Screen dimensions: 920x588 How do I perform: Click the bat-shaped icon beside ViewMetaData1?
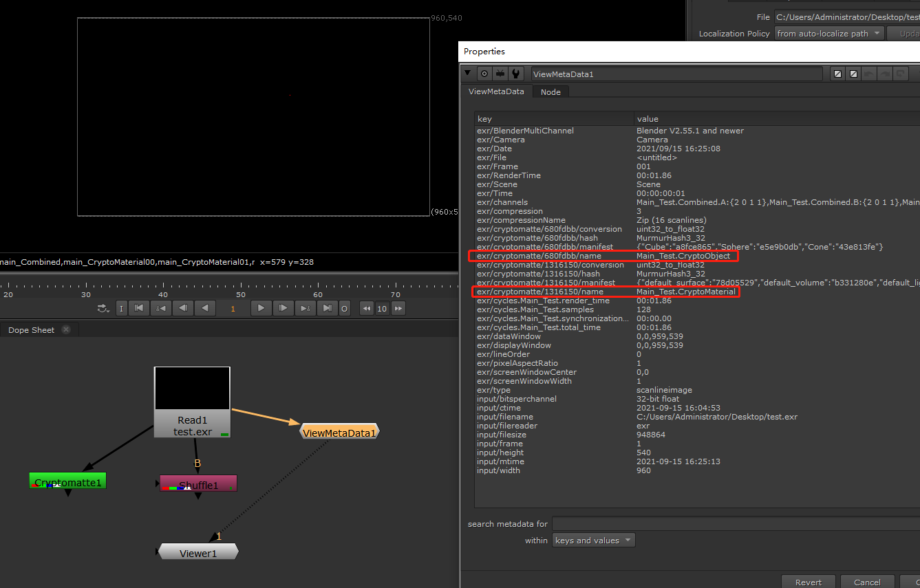pos(500,74)
